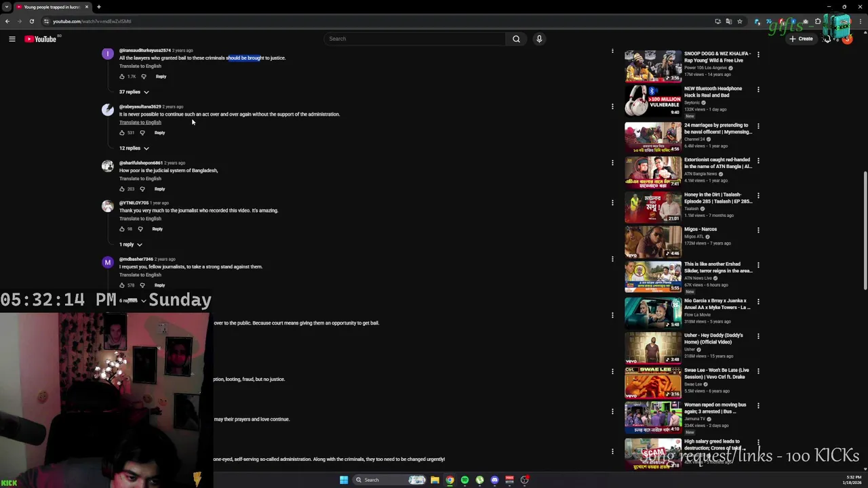Go to YouTube home via logo
The width and height of the screenshot is (868, 488).
click(x=41, y=39)
